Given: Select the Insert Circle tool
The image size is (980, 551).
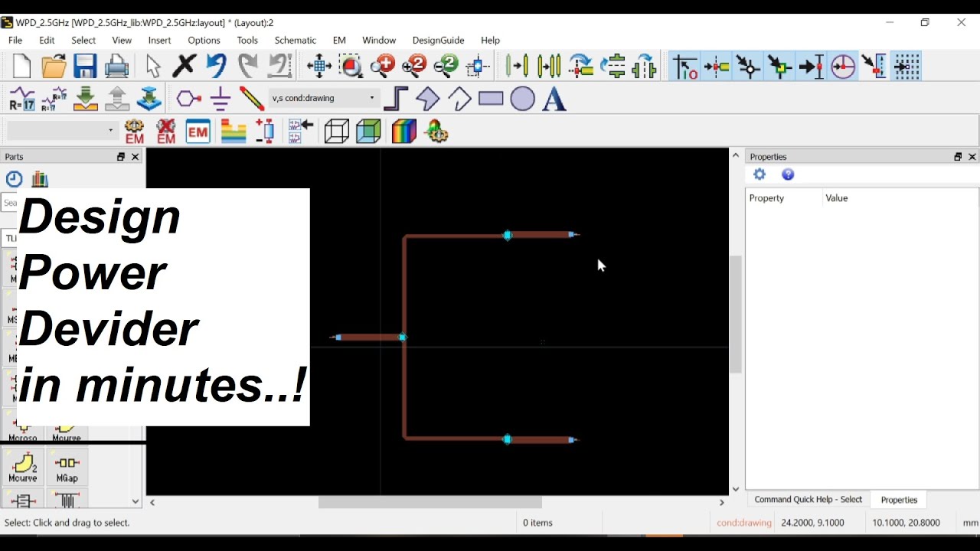Looking at the screenshot, I should (522, 99).
